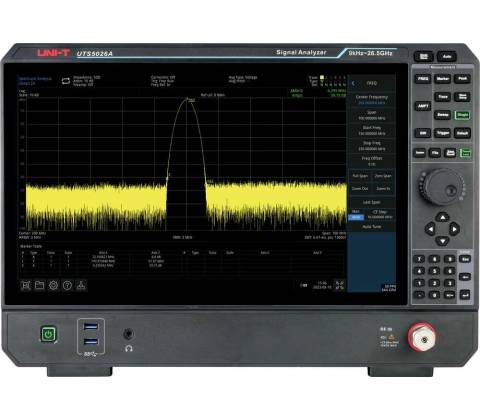
Task: Hit the Default reset key
Action: click(x=462, y=133)
